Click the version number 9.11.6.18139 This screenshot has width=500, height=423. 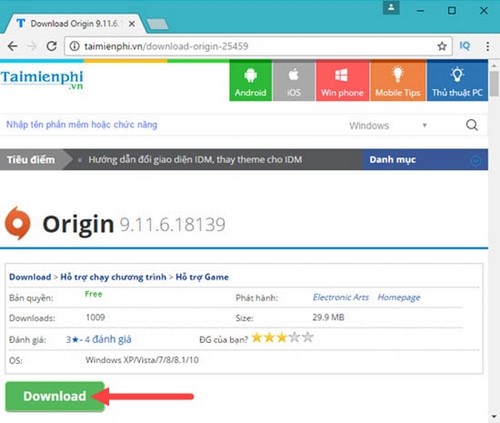[x=173, y=224]
